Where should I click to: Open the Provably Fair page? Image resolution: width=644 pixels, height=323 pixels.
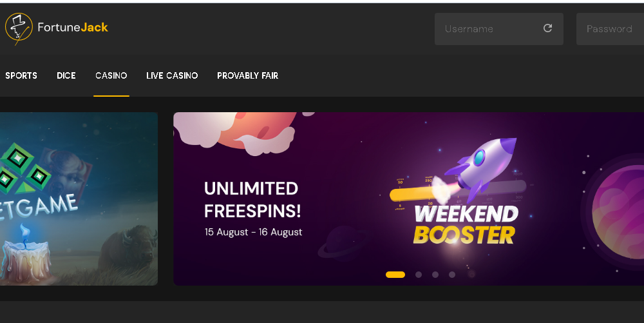pos(248,75)
